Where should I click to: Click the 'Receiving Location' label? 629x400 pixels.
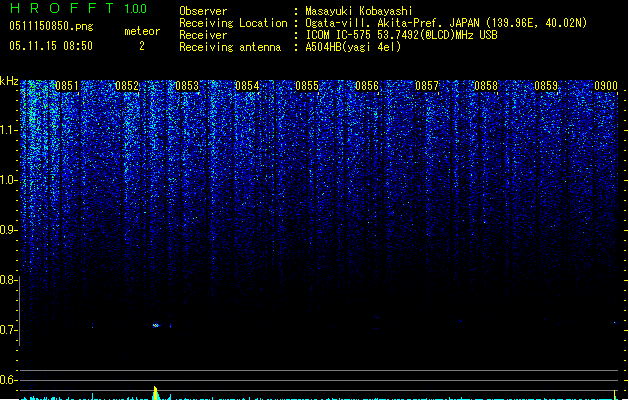pyautogui.click(x=233, y=23)
